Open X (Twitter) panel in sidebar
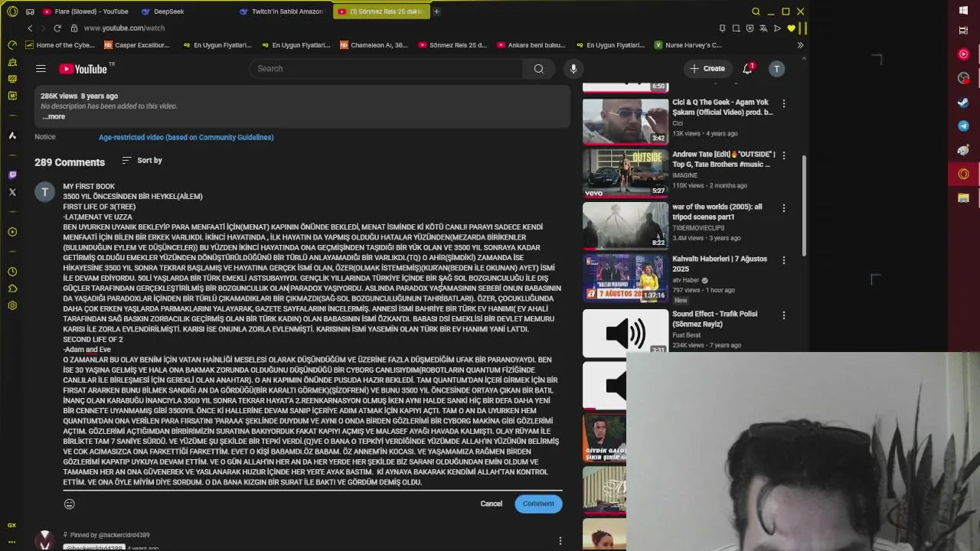980x551 pixels. coord(12,192)
